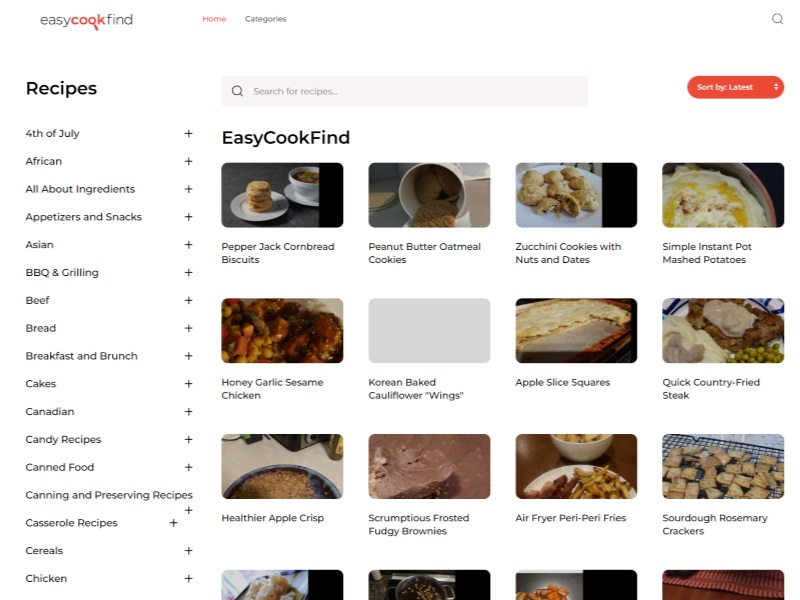800x600 pixels.
Task: Expand the Appetizers and Snacks category
Action: pyautogui.click(x=188, y=216)
